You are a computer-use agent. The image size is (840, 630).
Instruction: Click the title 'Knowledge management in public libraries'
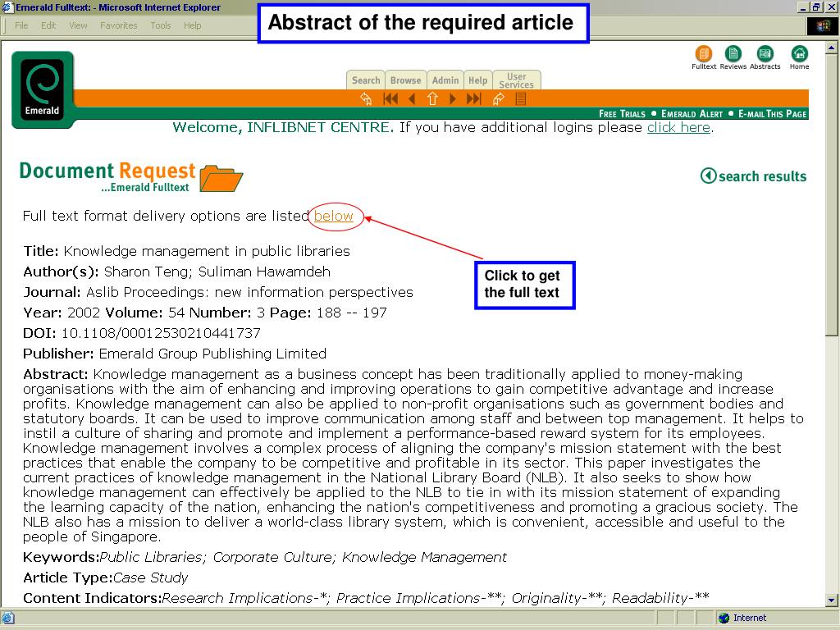pyautogui.click(x=207, y=251)
